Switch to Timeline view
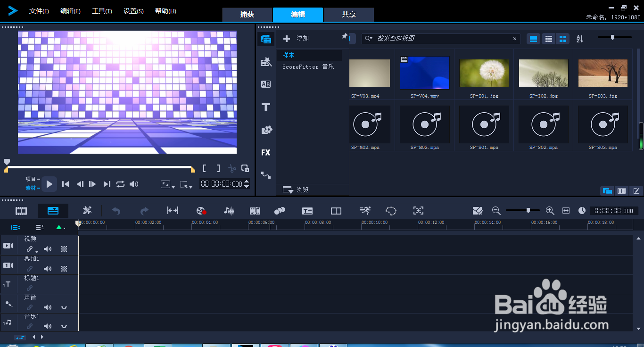644x347 pixels. coord(53,211)
